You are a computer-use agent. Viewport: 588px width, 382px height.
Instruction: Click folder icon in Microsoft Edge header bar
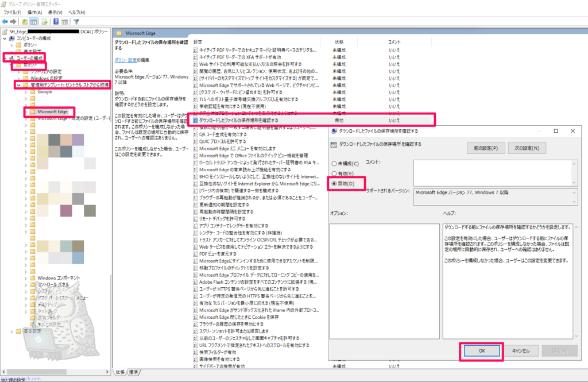(x=119, y=33)
